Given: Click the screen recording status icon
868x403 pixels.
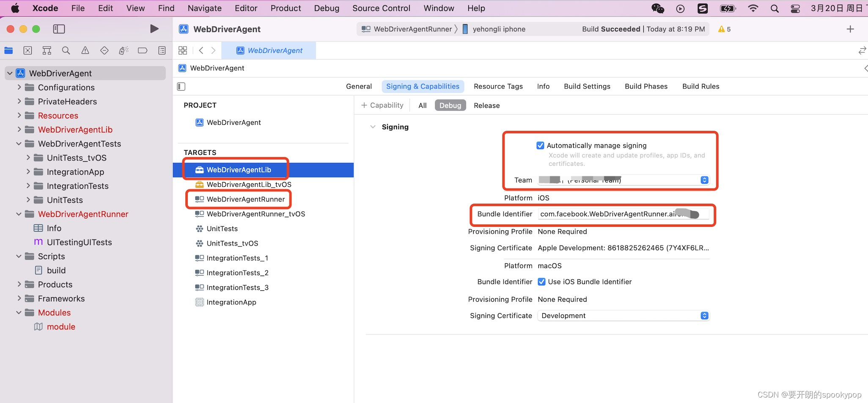Looking at the screenshot, I should (680, 8).
